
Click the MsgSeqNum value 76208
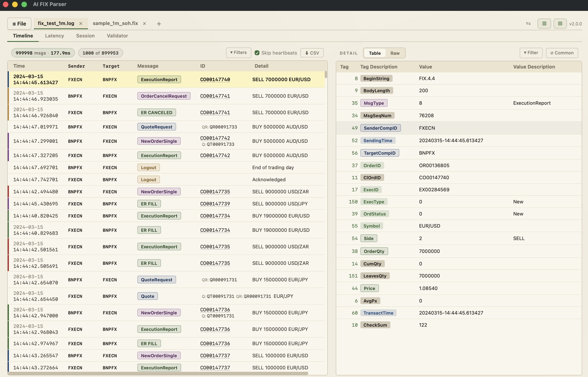[x=426, y=115]
